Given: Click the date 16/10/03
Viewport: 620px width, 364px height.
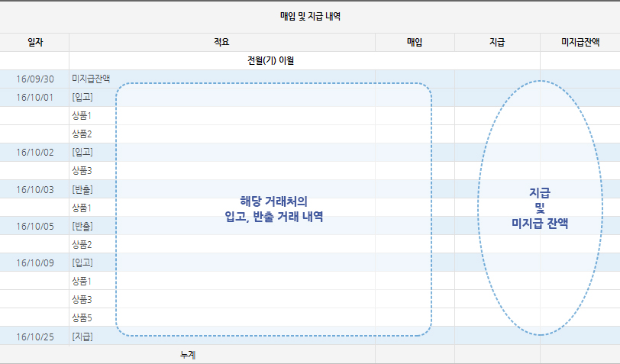Looking at the screenshot, I should tap(35, 189).
